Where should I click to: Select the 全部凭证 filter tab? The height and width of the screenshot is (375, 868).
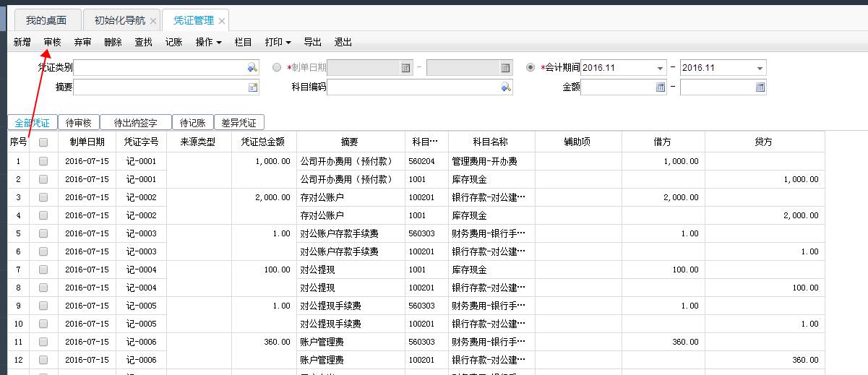pos(32,123)
